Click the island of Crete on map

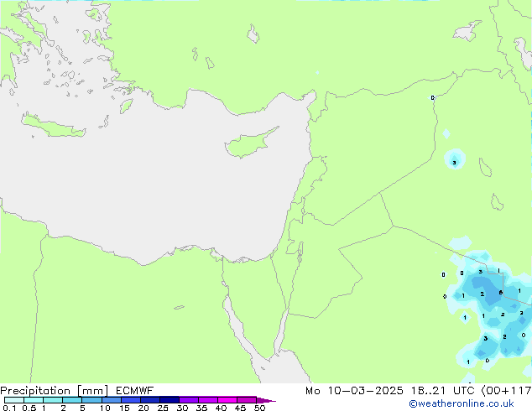[x=54, y=127]
